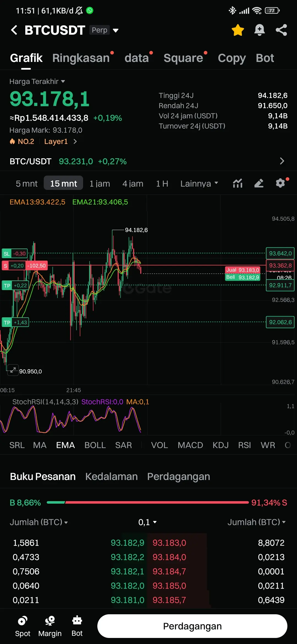Open BTC/USDT spot pair row
297x644 pixels.
(148, 161)
